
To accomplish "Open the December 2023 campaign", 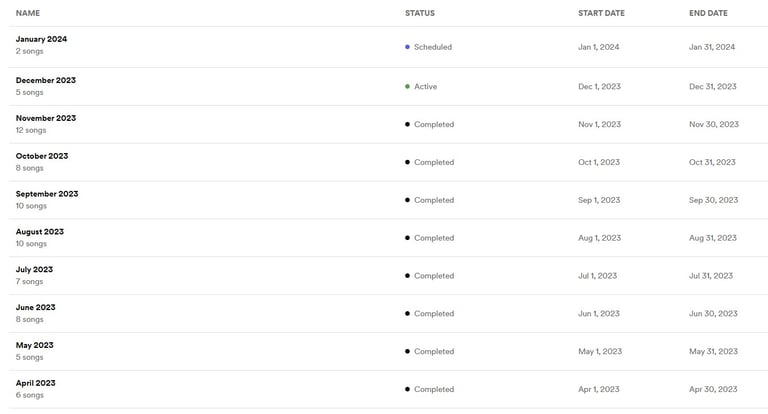I will point(46,80).
